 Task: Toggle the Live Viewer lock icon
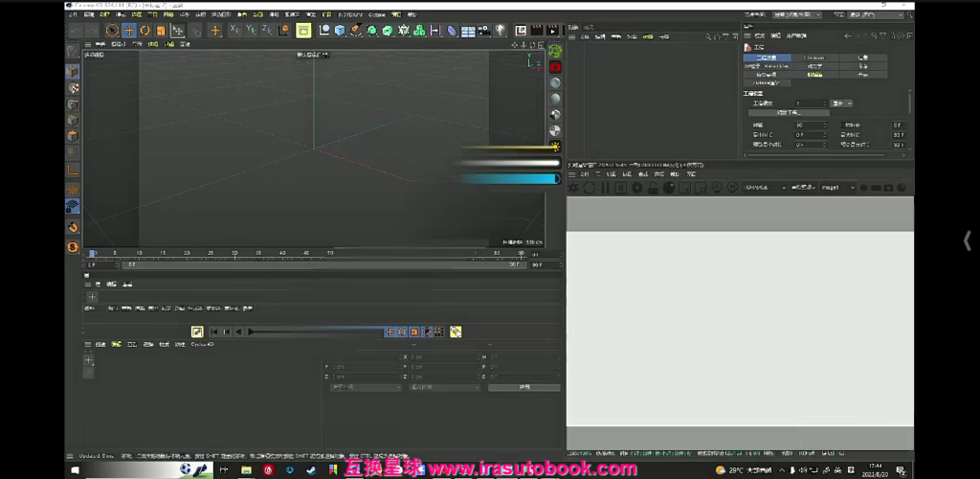653,188
